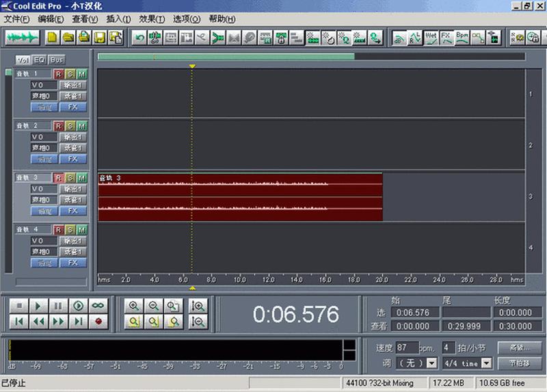Click the tempo field showing 87 bpm
This screenshot has height=392, width=547.
pos(407,348)
